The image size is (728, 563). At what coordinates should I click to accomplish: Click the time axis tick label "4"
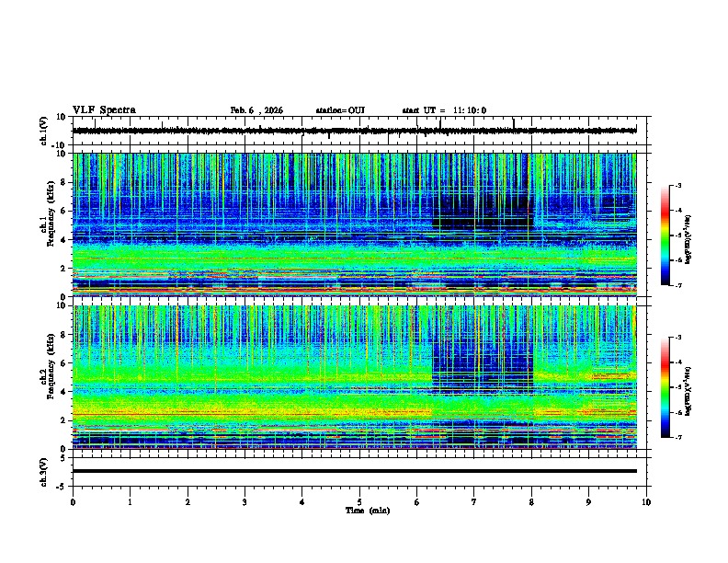(302, 502)
